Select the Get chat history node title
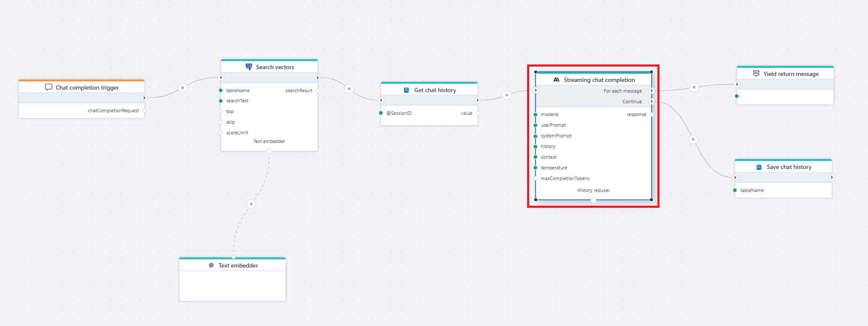 click(435, 90)
